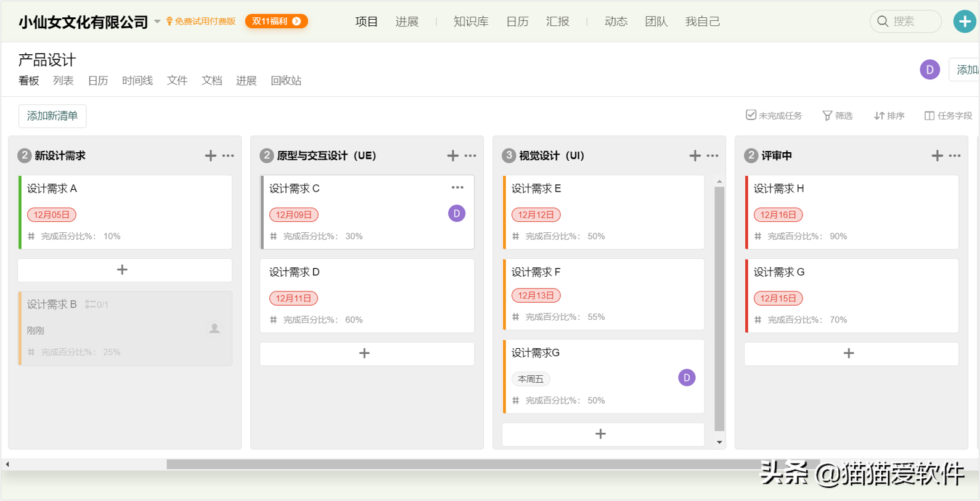Open the 设计需求 H card
The image size is (980, 501).
pos(852,212)
